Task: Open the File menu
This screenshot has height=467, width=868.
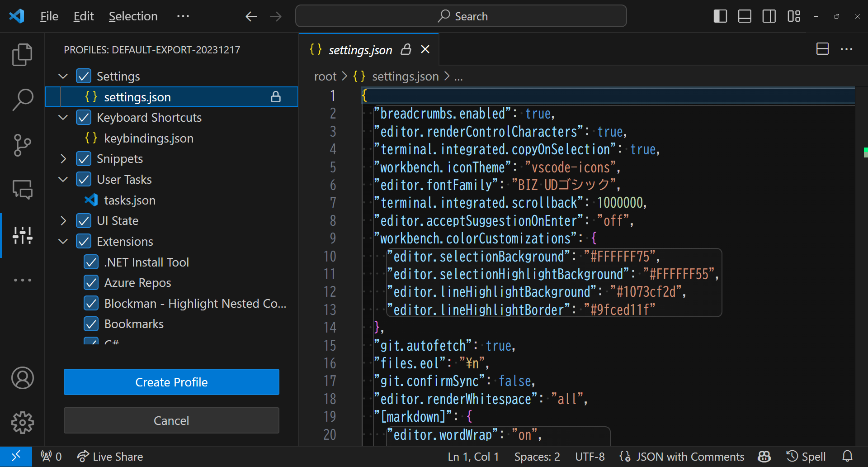Action: (x=48, y=16)
